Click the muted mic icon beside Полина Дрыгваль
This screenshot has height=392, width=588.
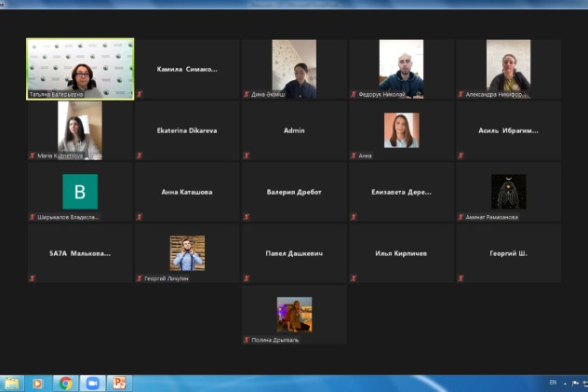coord(247,340)
